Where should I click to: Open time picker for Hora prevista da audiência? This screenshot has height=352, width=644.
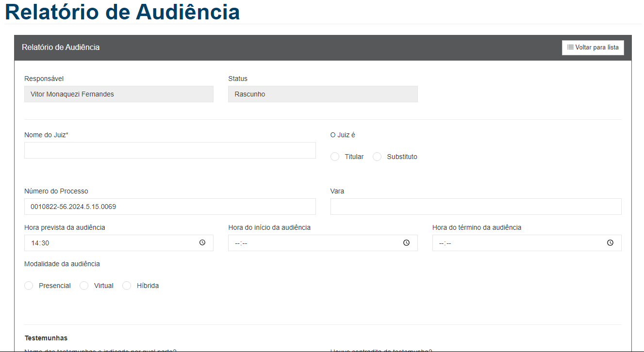point(202,243)
